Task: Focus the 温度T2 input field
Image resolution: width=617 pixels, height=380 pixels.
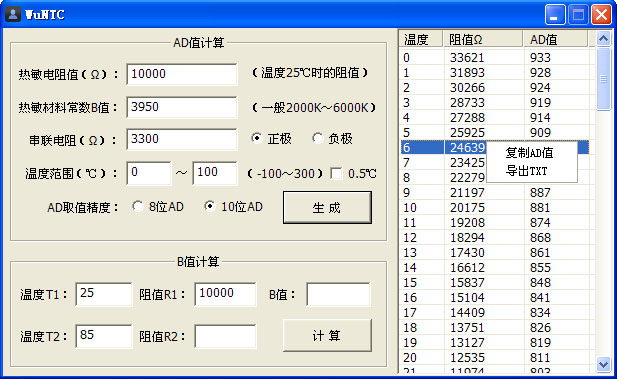Action: 104,336
